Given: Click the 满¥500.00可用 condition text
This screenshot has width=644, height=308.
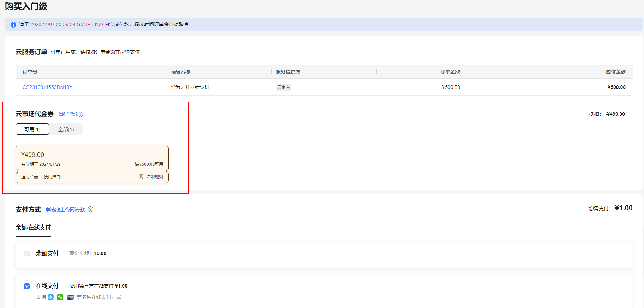Looking at the screenshot, I should (149, 164).
